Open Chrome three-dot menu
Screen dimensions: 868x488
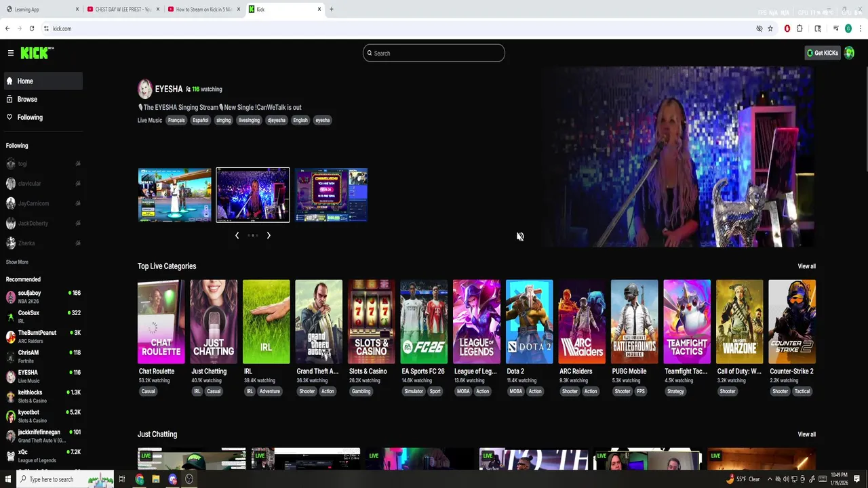pos(861,28)
